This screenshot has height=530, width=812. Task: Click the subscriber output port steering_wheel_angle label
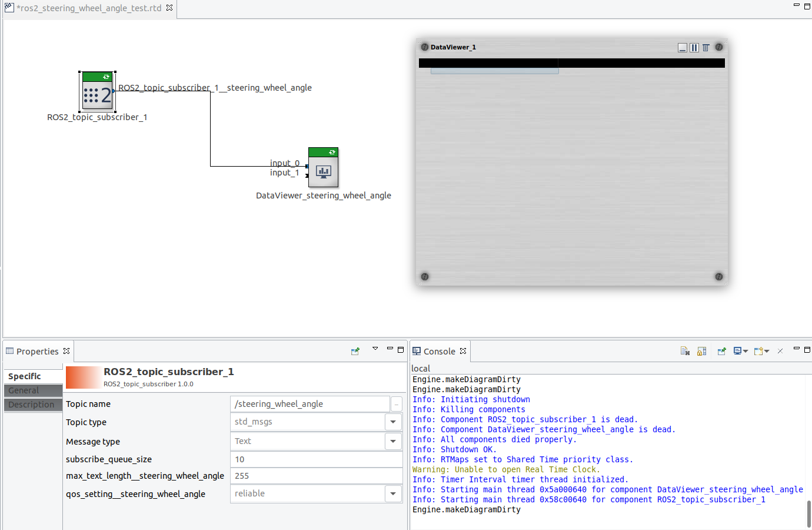click(x=215, y=88)
